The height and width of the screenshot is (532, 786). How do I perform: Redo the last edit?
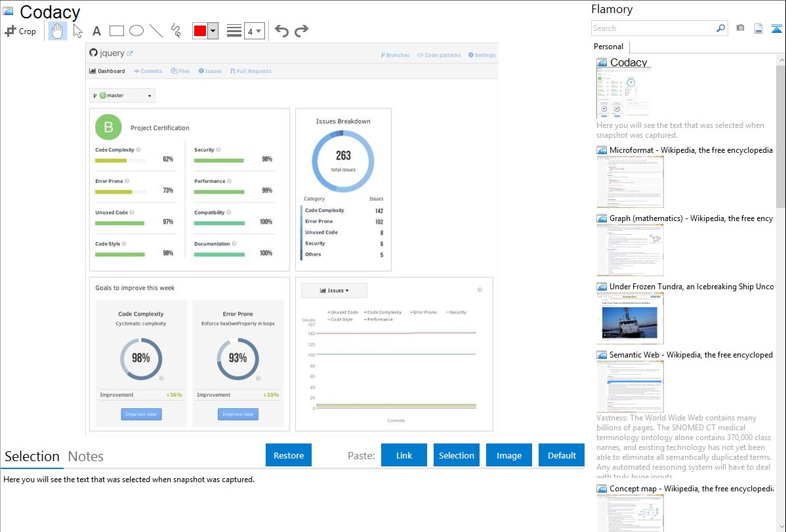coord(301,31)
